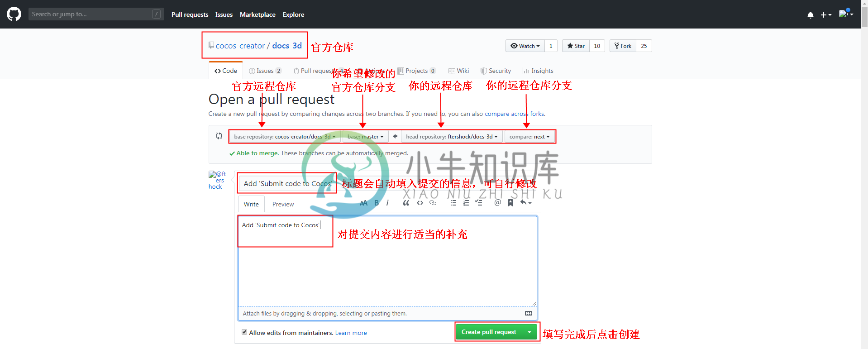
Task: Click inside the comment body text area
Action: [x=388, y=261]
